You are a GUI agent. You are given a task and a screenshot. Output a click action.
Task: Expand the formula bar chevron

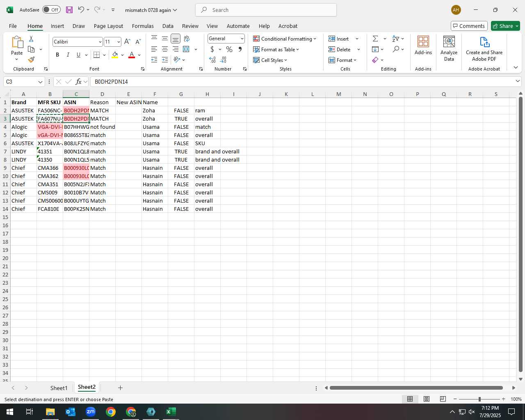click(518, 81)
